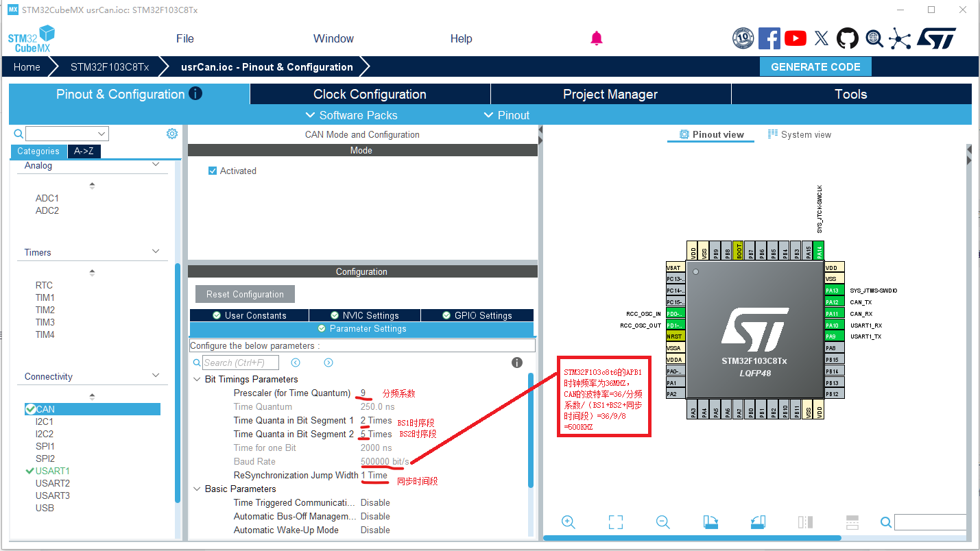Screen dimensions: 980x551
Task: Open the categories settings gear icon
Action: point(172,134)
